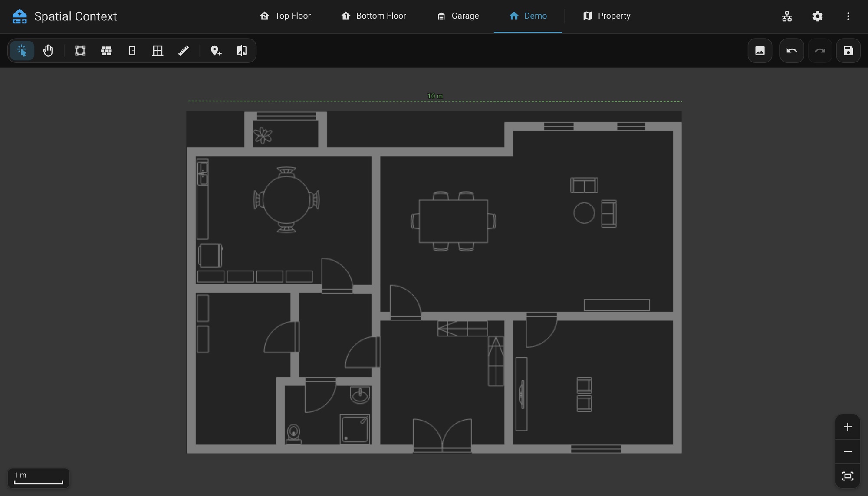Select the pointer selection tool

click(22, 51)
